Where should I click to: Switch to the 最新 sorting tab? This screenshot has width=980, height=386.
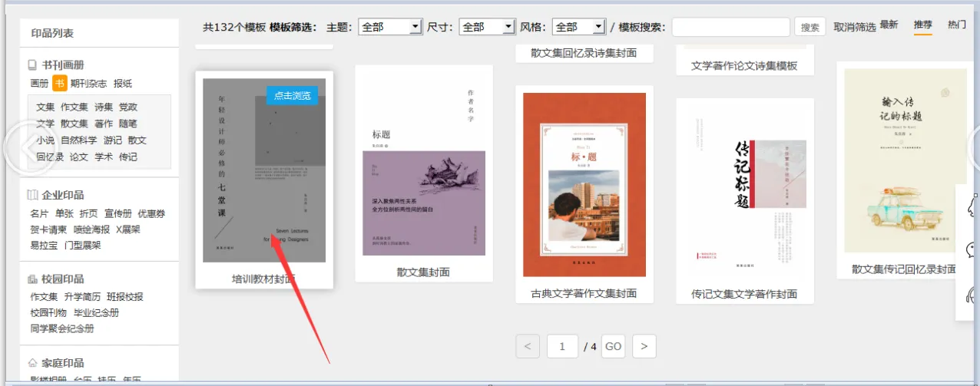click(x=889, y=25)
